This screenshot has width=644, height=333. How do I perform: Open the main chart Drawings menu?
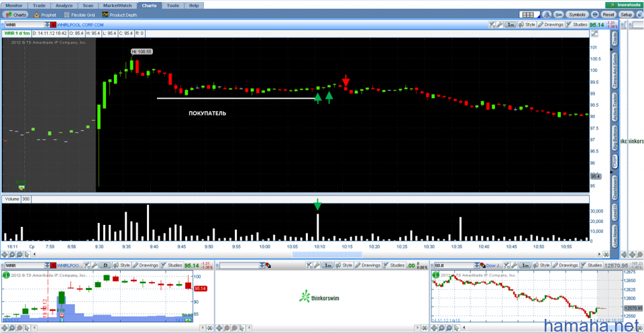(550, 25)
